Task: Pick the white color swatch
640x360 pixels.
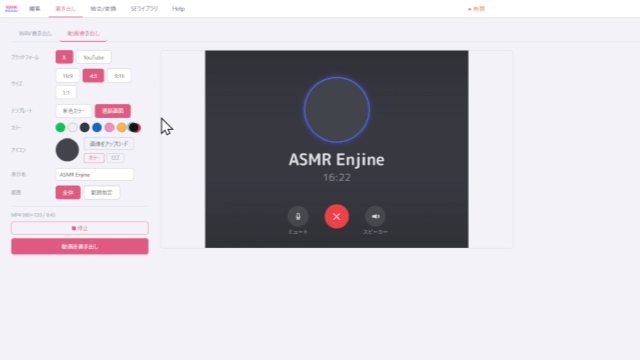Action: point(73,128)
